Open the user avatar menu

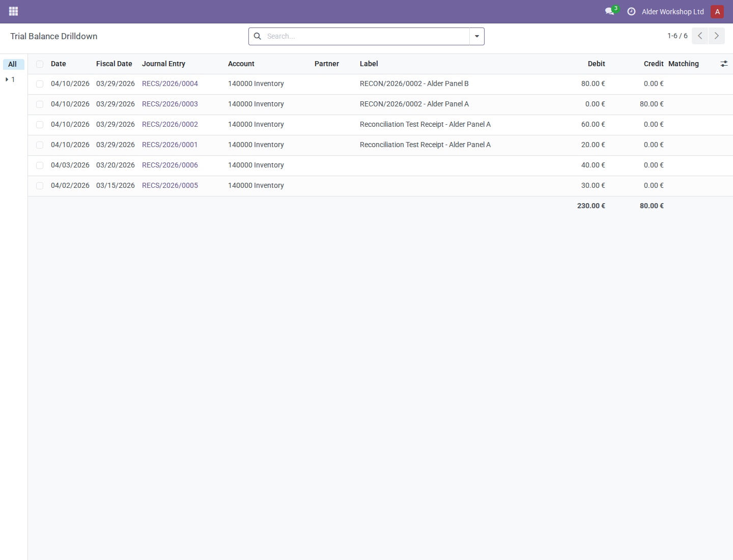click(x=717, y=12)
